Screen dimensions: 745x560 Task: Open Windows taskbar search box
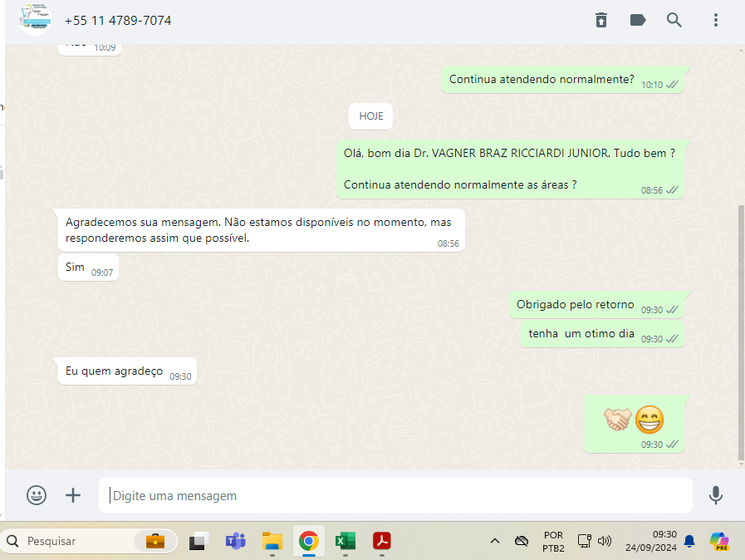pos(89,541)
